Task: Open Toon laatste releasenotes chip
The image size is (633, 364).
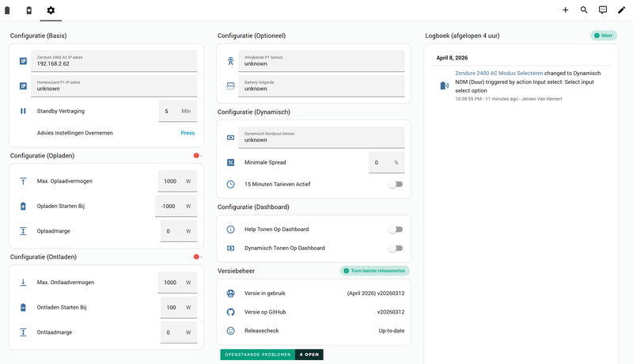Action: 375,271
